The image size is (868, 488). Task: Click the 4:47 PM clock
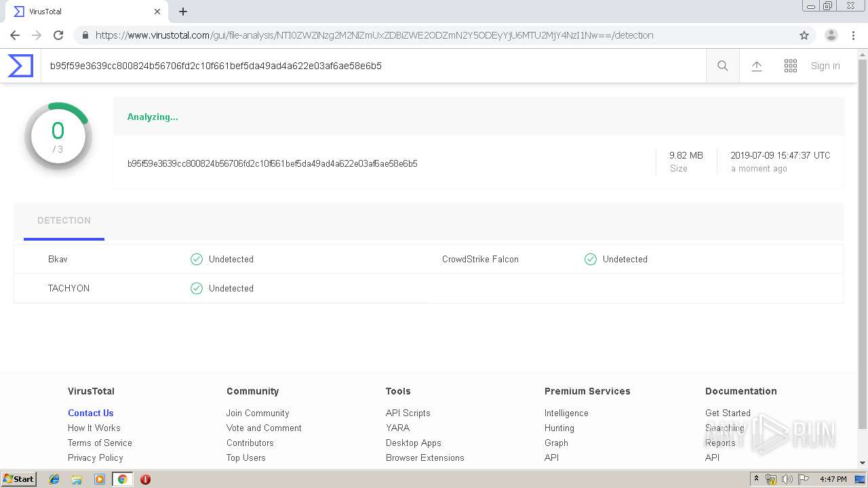[x=833, y=479]
